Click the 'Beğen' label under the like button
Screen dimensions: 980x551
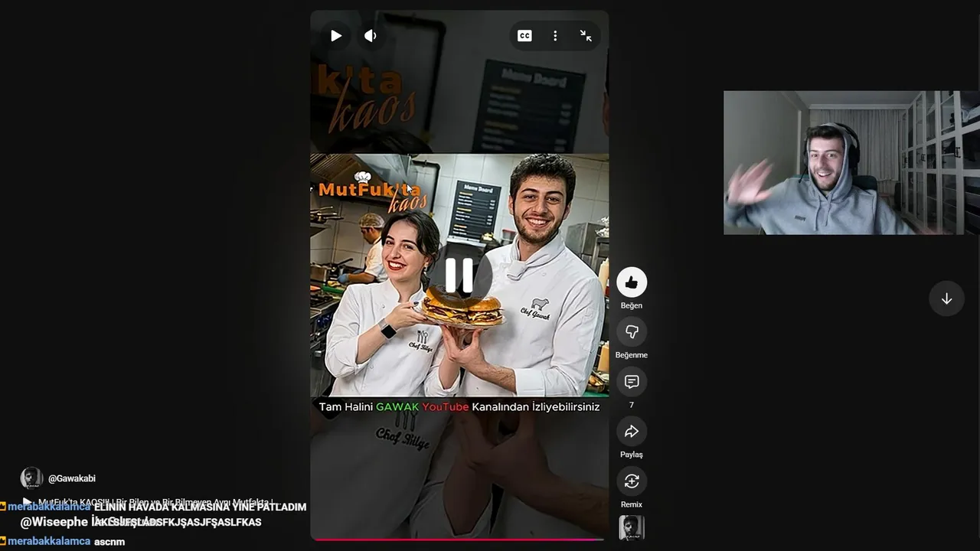[x=632, y=305]
